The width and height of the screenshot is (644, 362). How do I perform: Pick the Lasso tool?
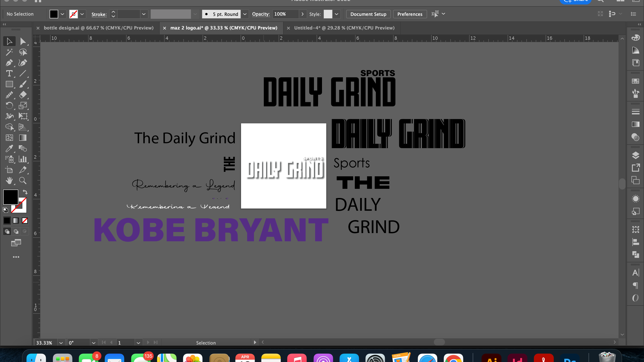point(23,52)
